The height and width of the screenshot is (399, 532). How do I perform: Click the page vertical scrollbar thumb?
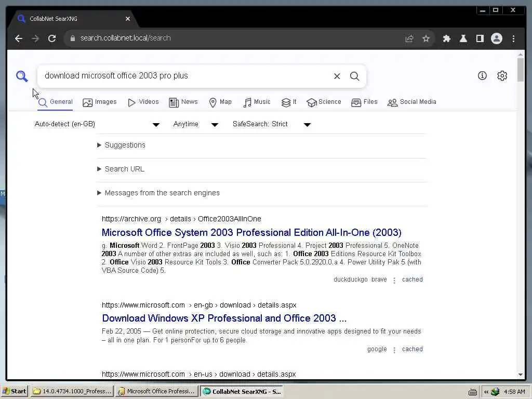tap(521, 70)
